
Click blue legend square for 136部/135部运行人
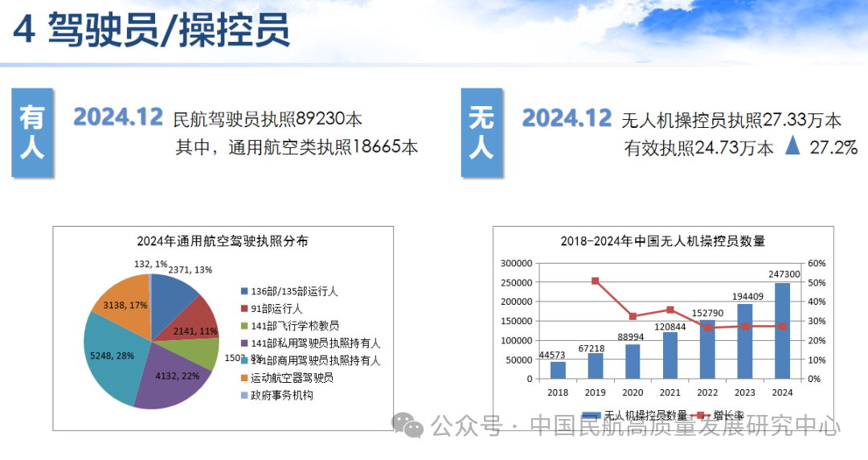coord(244,291)
